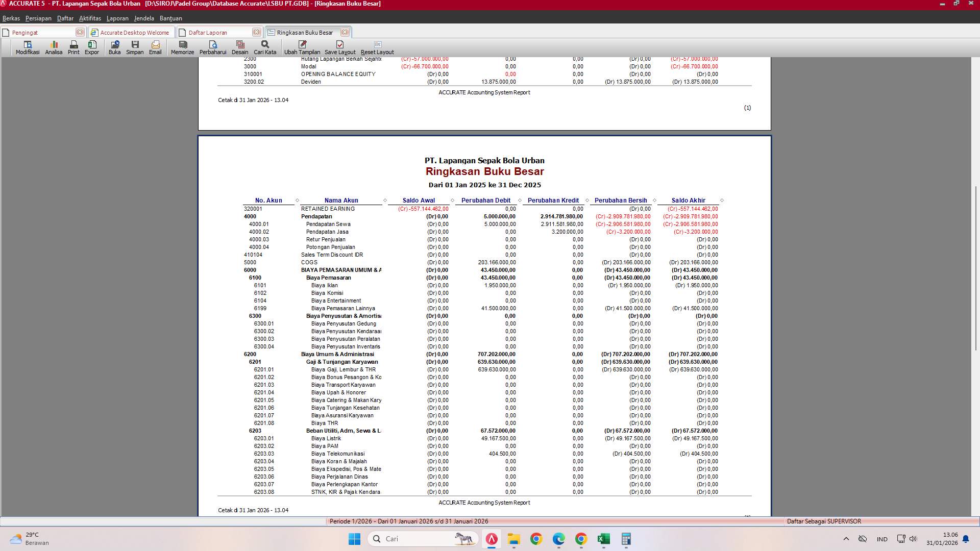
Task: Use Cari Kata to search text
Action: point(264,47)
